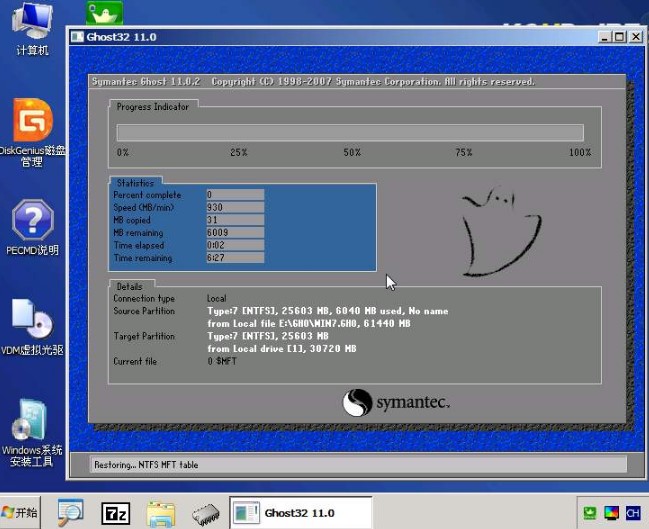Launch 7-Zip from the taskbar
649x529 pixels.
(x=116, y=513)
